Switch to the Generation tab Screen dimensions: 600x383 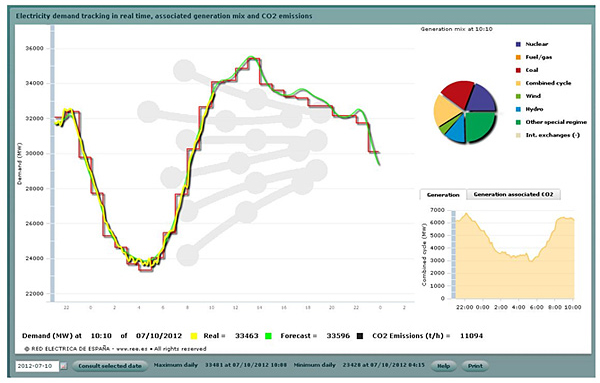(x=443, y=195)
